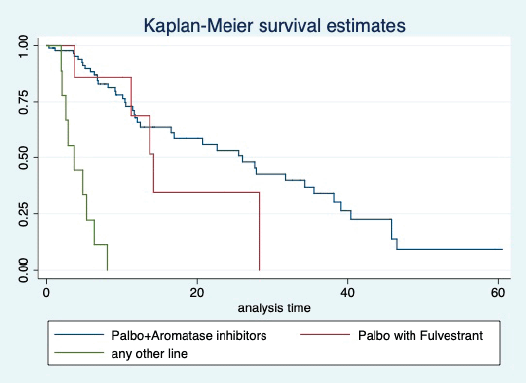Click the y-axis label 0.75

click(23, 102)
